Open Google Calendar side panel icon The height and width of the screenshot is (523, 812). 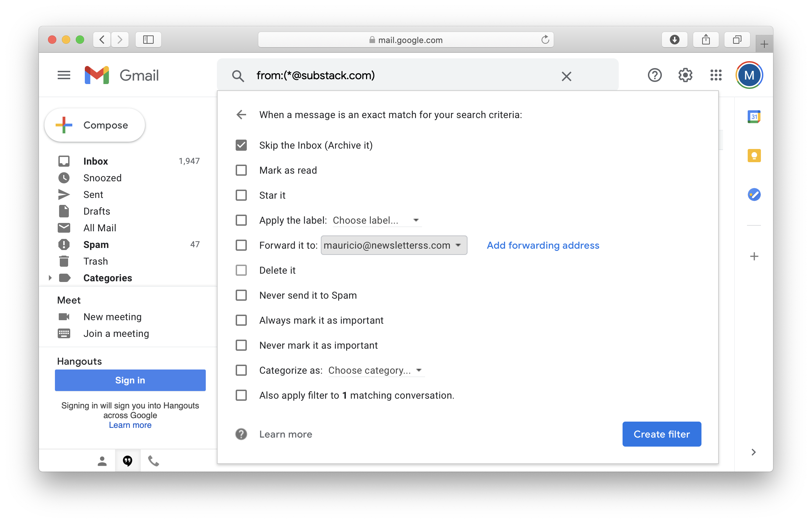(754, 117)
